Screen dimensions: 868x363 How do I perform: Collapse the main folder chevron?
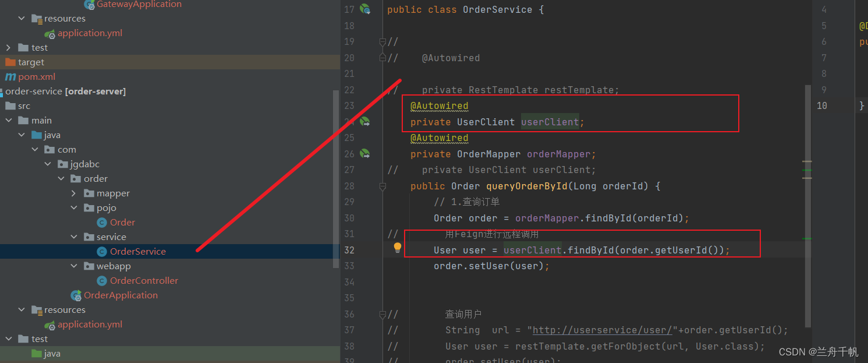tap(9, 121)
